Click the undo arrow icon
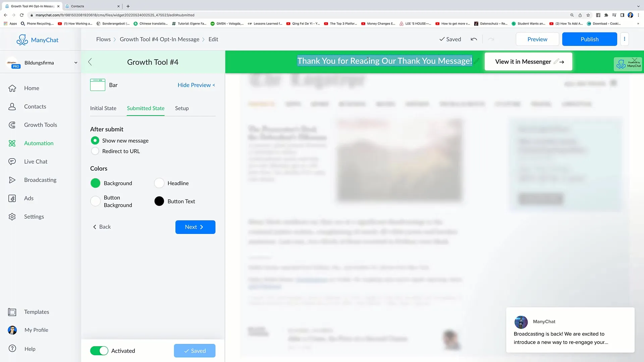 pyautogui.click(x=474, y=39)
